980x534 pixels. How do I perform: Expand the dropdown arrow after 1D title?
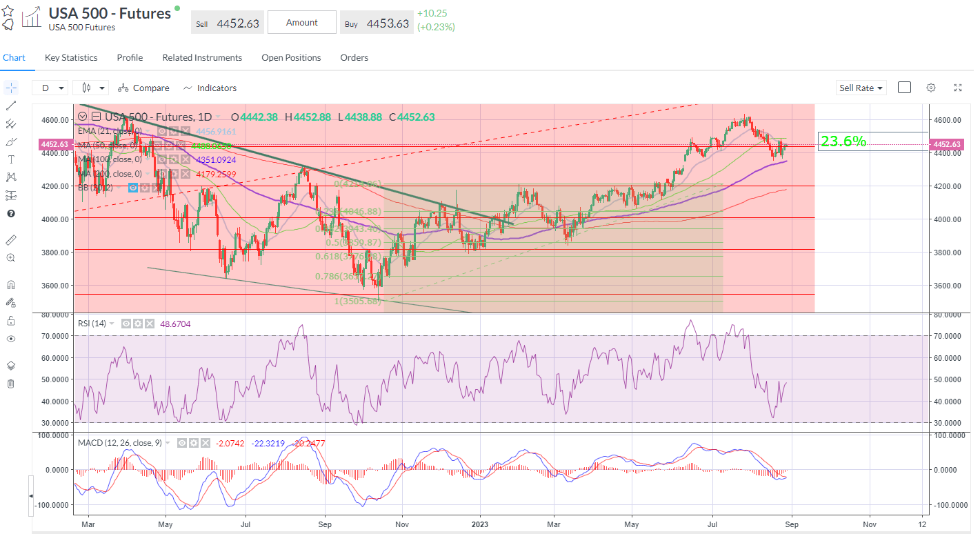218,117
